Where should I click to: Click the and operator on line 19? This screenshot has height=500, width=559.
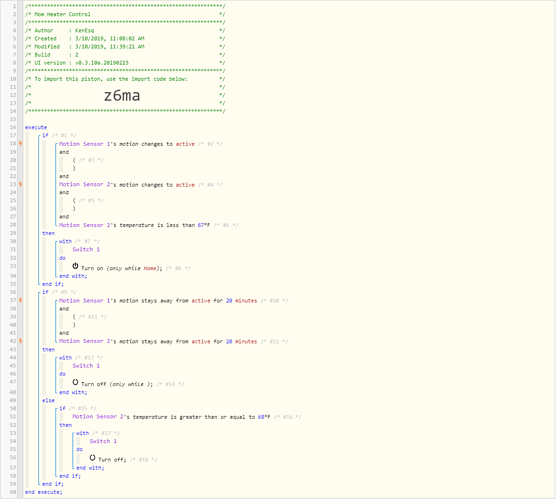pyautogui.click(x=64, y=152)
